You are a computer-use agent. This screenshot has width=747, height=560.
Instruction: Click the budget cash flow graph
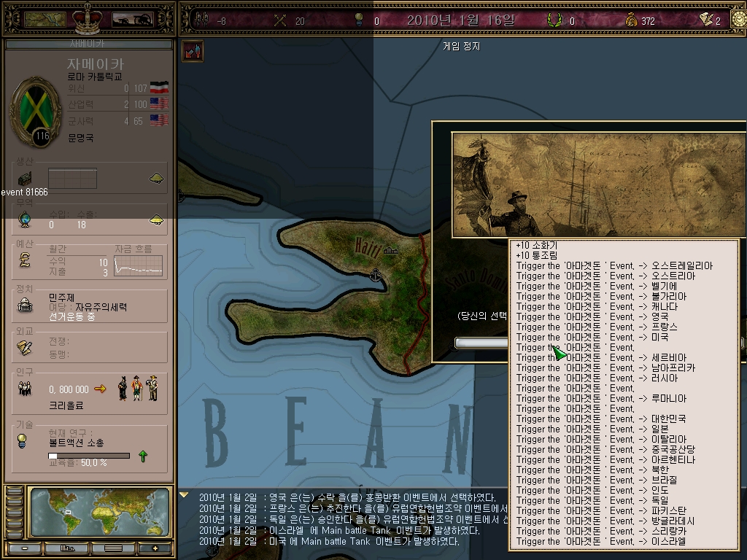138,265
